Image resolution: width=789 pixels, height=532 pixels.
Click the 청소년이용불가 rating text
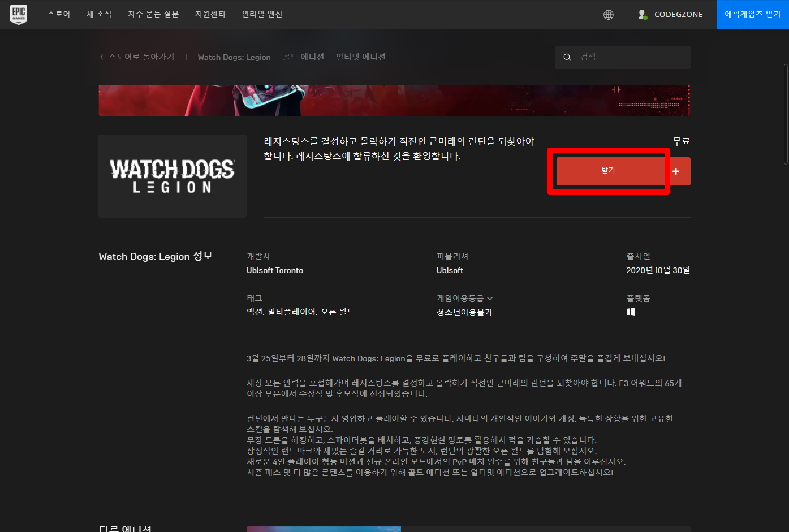pos(464,312)
